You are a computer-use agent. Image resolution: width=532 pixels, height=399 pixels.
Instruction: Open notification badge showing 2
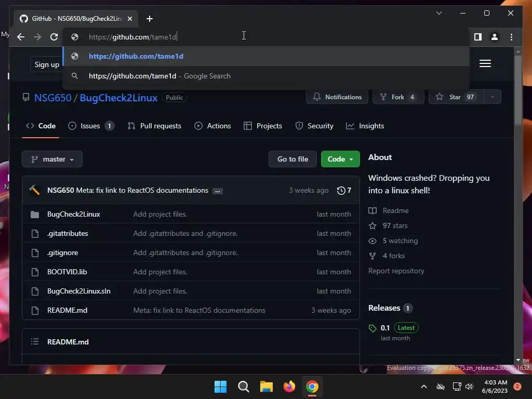click(517, 387)
